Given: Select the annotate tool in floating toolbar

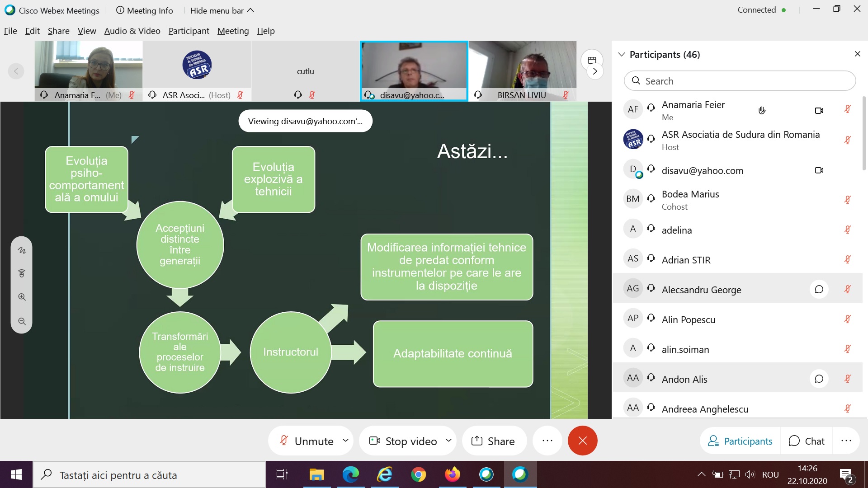Looking at the screenshot, I should (22, 250).
